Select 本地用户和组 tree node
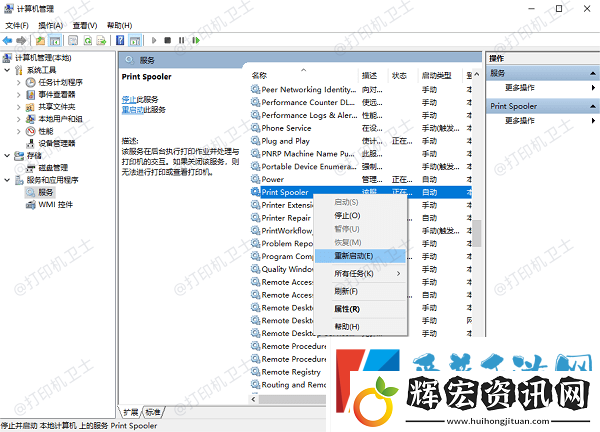This screenshot has width=600, height=432. point(60,119)
